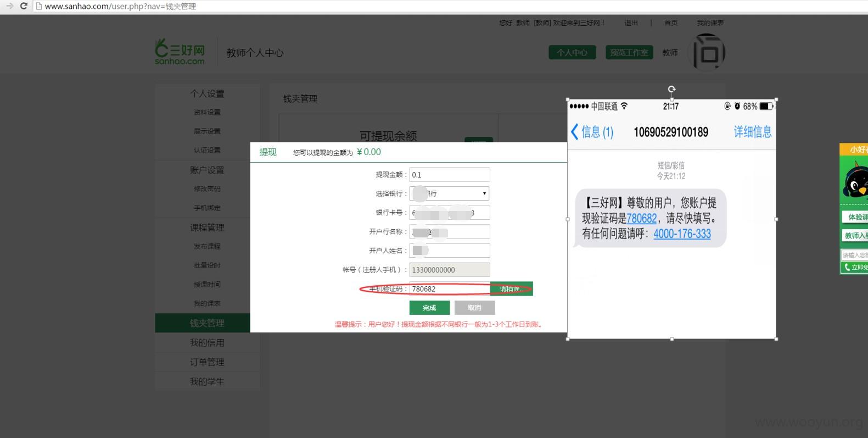This screenshot has width=868, height=438.
Task: Click the 账户设置 sidebar heading
Action: coord(207,170)
